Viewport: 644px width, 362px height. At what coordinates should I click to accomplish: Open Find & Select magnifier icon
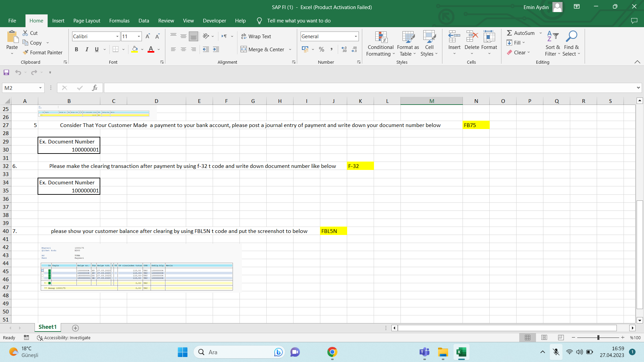coord(571,37)
